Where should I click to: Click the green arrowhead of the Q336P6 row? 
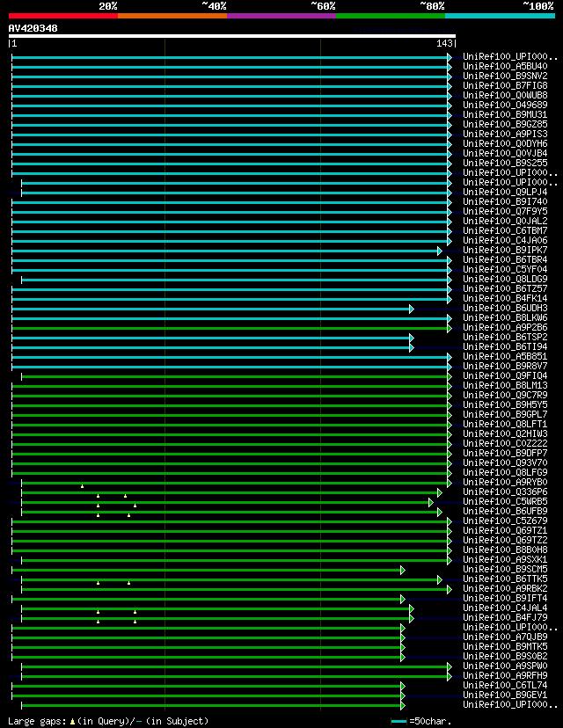440,492
